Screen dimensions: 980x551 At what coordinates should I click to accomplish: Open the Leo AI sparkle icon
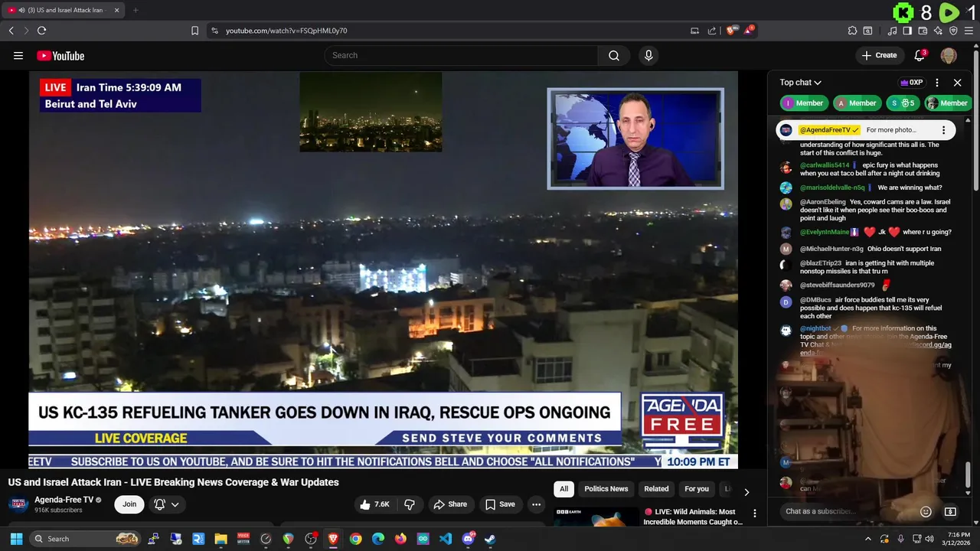tap(938, 31)
